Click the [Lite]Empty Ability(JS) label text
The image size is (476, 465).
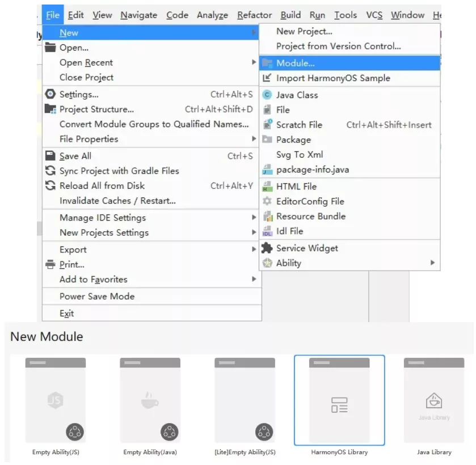click(245, 452)
